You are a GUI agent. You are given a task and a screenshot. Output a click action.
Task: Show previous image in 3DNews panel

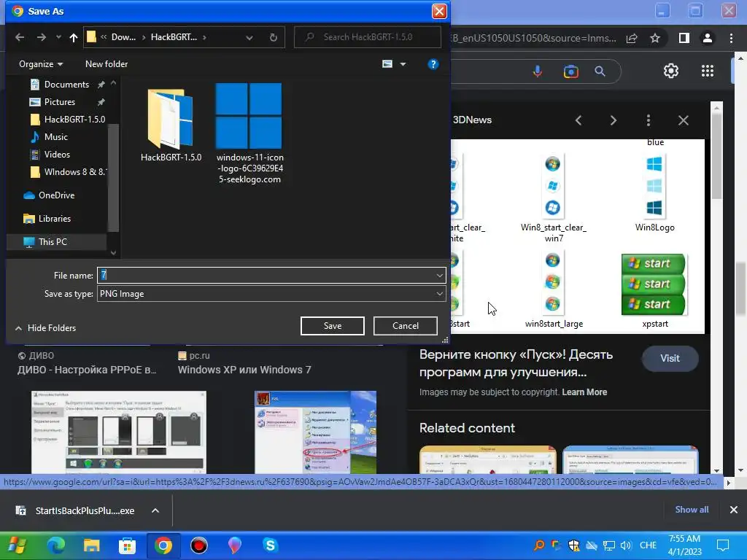pos(578,120)
